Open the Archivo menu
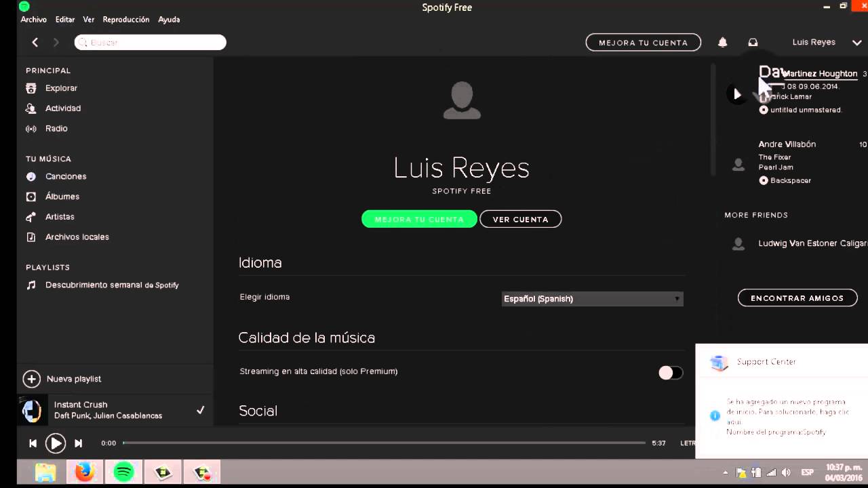This screenshot has width=868, height=488. coord(34,20)
